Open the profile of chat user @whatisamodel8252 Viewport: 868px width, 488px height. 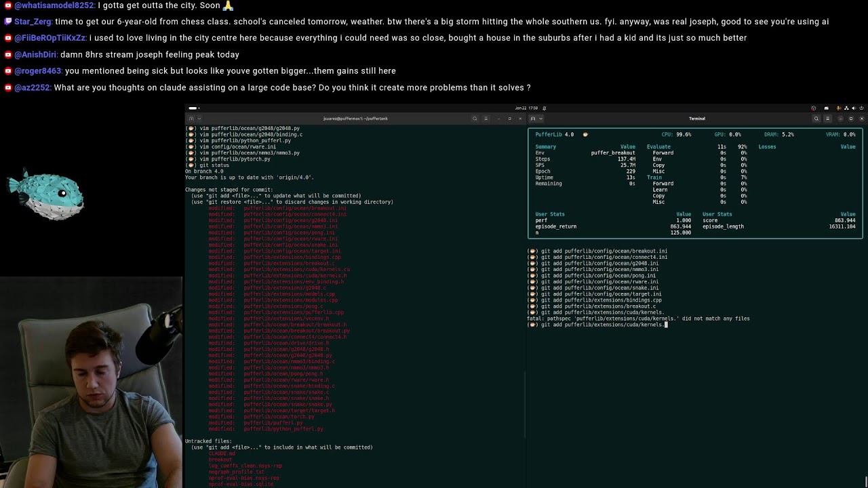tap(55, 5)
